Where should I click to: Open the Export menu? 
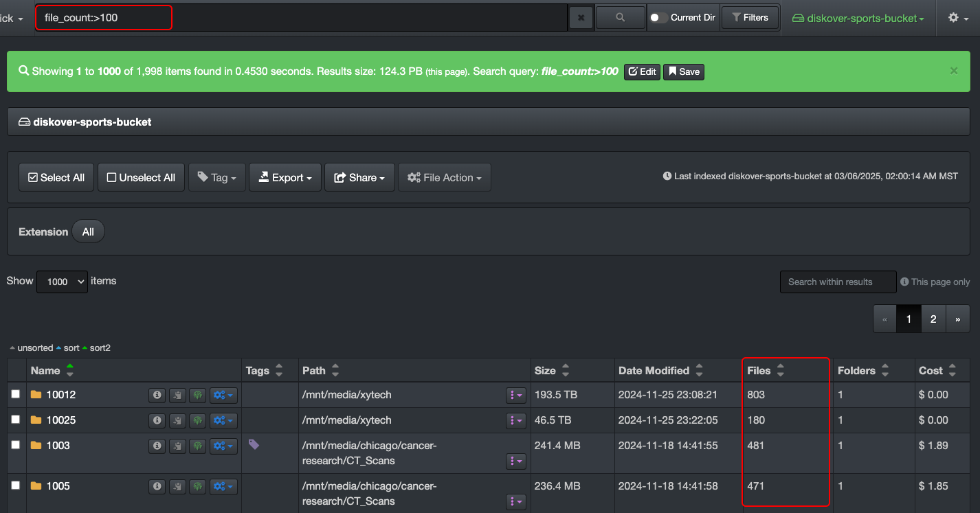(x=285, y=177)
